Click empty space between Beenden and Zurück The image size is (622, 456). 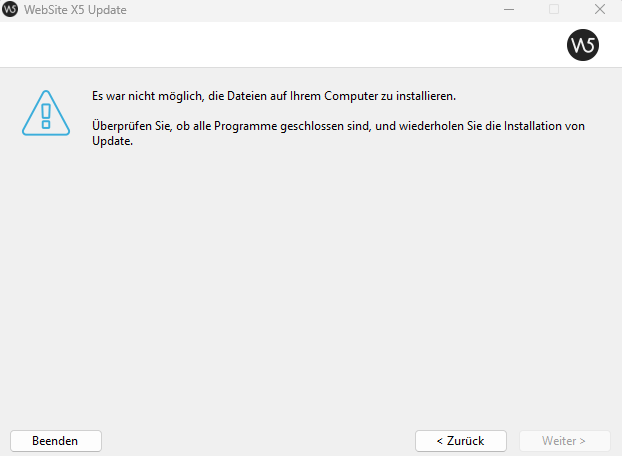(x=258, y=440)
